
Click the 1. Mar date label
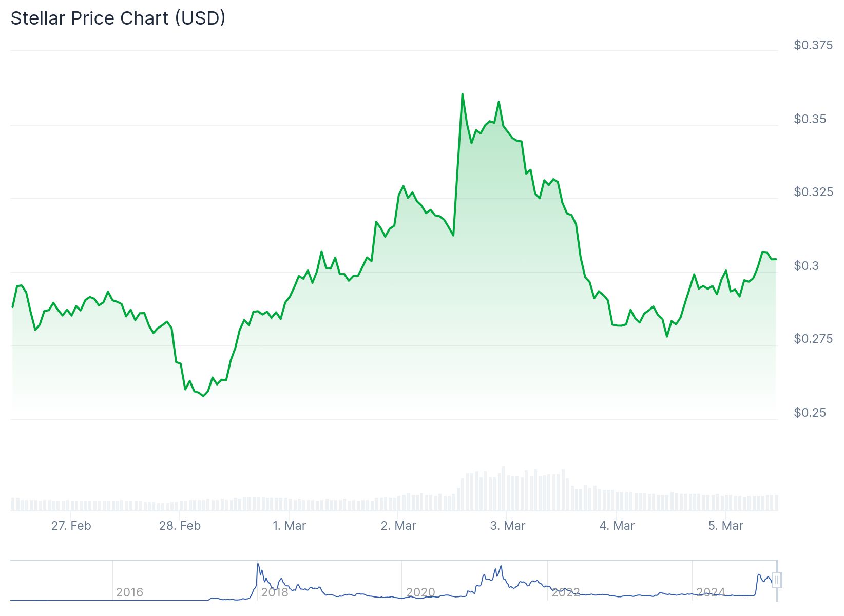tap(289, 526)
